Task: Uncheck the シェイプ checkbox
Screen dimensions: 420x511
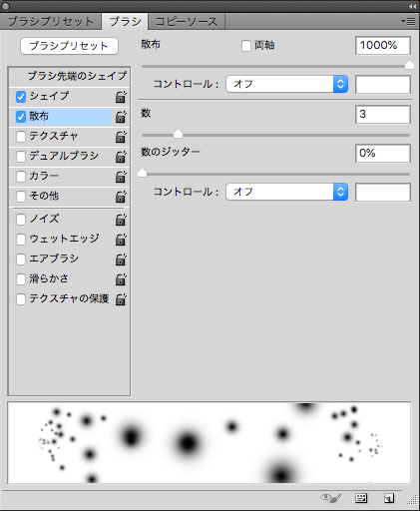Action: click(x=21, y=97)
